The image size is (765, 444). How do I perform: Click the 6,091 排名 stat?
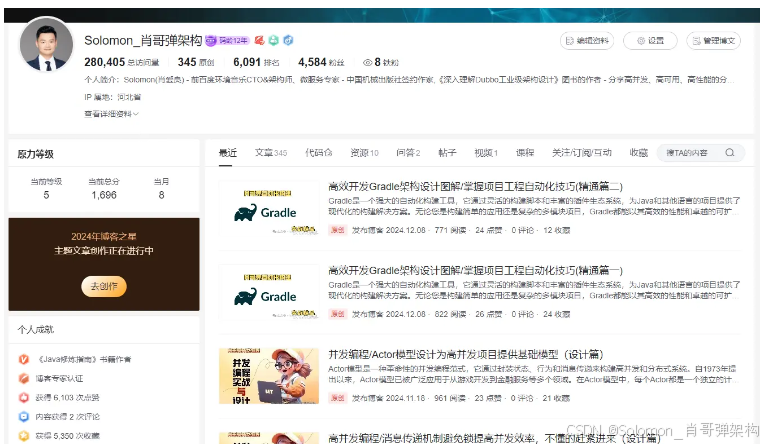256,62
